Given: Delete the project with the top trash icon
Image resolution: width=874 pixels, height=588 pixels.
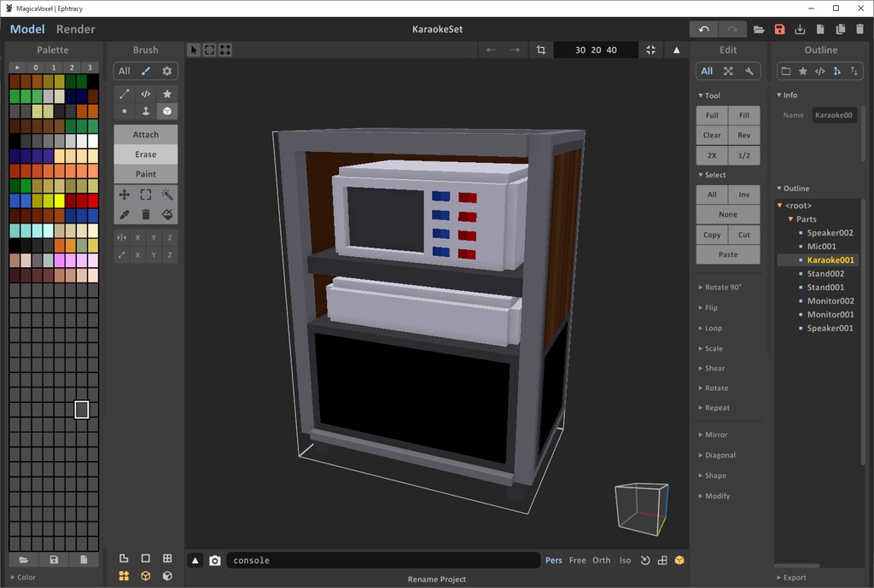Looking at the screenshot, I should 860,29.
